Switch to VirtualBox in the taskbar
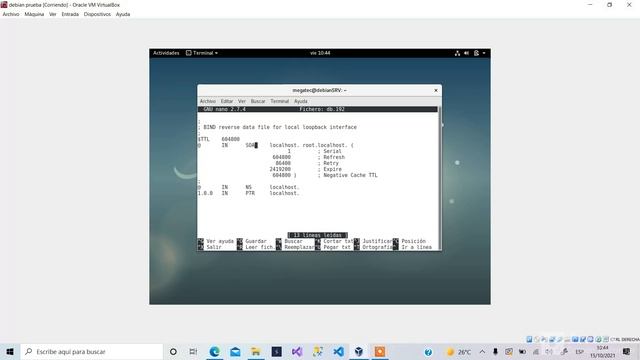Screen dimensions: 640x360 click(x=359, y=351)
